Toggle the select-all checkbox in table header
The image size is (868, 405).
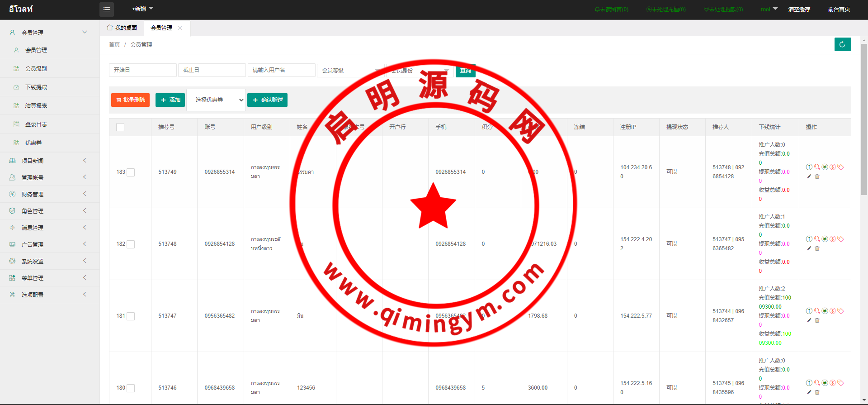(120, 127)
